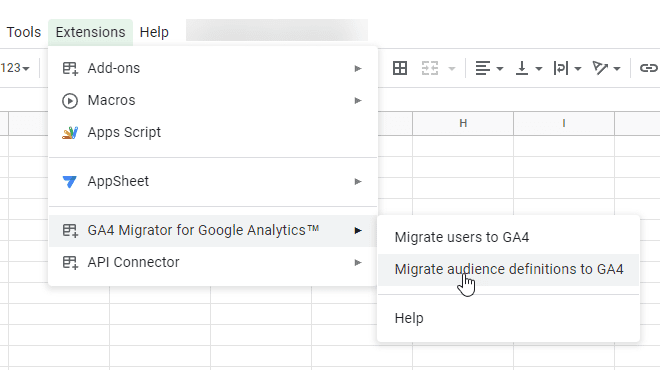The height and width of the screenshot is (370, 660).
Task: Open the API Connector submenu
Action: pyautogui.click(x=213, y=262)
